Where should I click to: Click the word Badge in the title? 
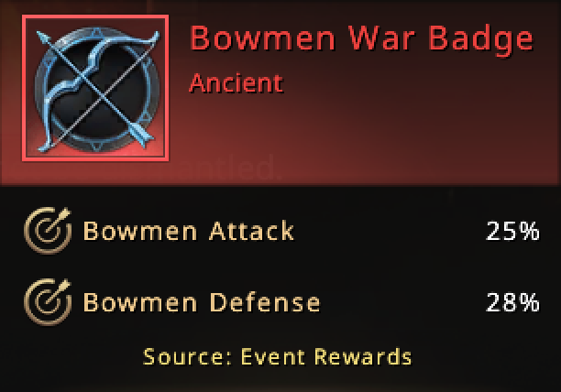tap(481, 39)
